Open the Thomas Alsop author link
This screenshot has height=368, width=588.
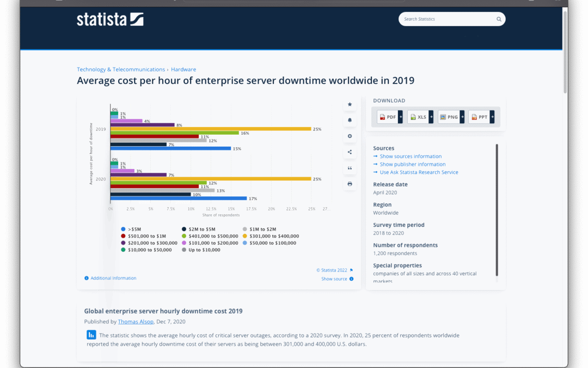(x=136, y=322)
